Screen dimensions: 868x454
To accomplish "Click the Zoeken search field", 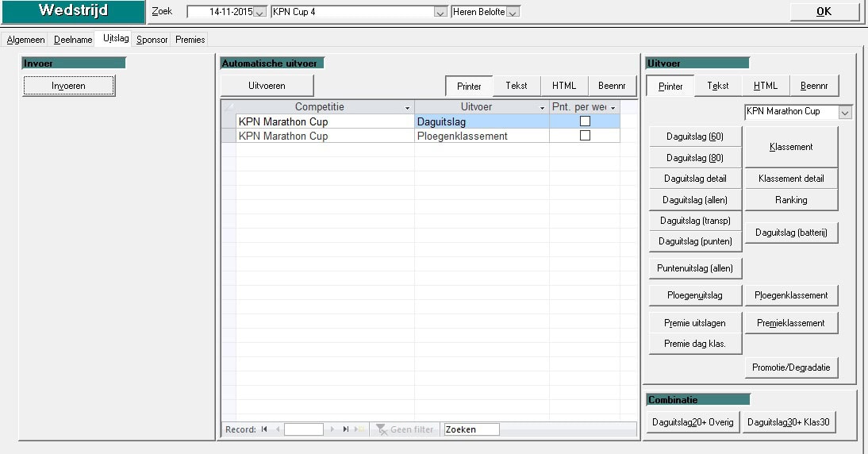I will click(x=471, y=429).
